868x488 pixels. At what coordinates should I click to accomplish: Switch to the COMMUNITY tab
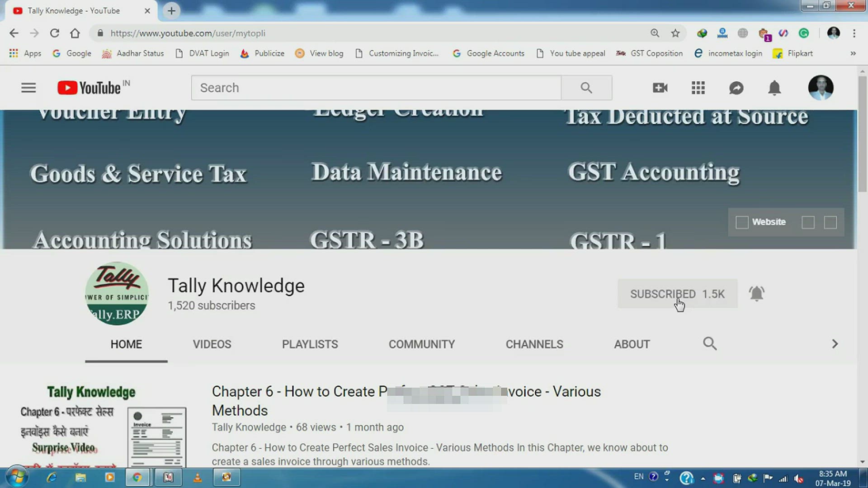point(422,344)
